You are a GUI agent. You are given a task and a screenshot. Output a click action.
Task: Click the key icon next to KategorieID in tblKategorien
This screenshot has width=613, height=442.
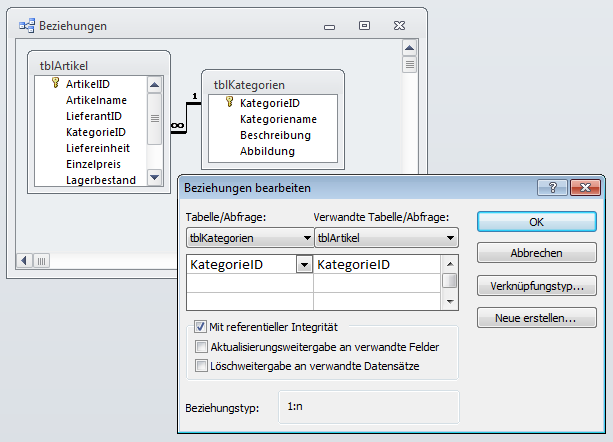point(229,103)
